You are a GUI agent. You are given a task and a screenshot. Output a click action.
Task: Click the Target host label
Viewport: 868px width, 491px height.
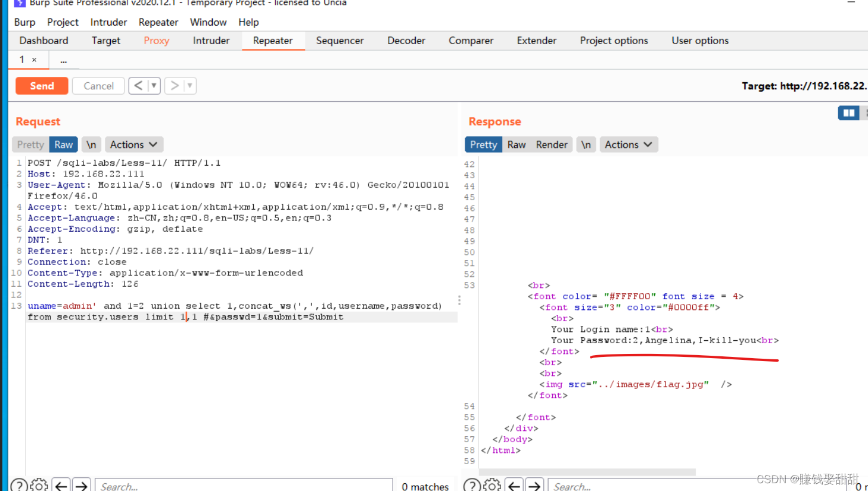(804, 86)
